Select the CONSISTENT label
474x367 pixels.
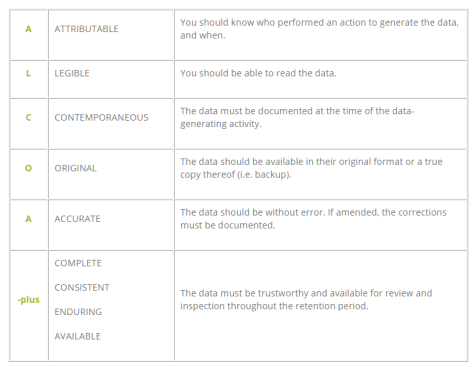click(x=82, y=287)
